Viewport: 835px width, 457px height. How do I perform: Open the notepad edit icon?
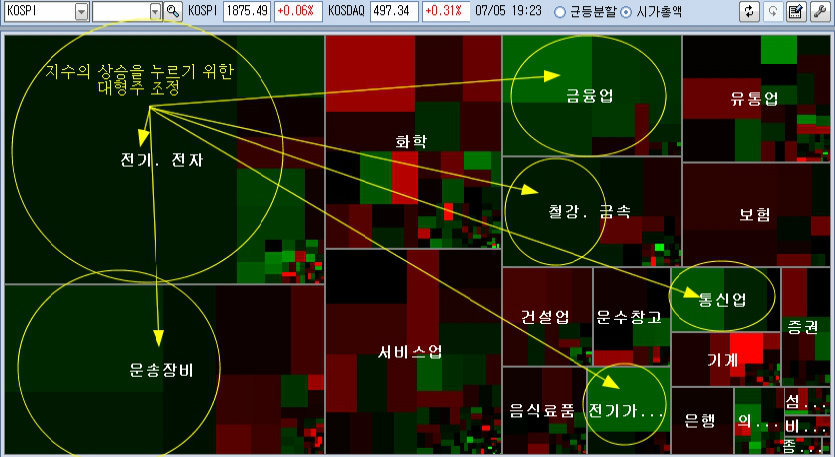coord(796,11)
